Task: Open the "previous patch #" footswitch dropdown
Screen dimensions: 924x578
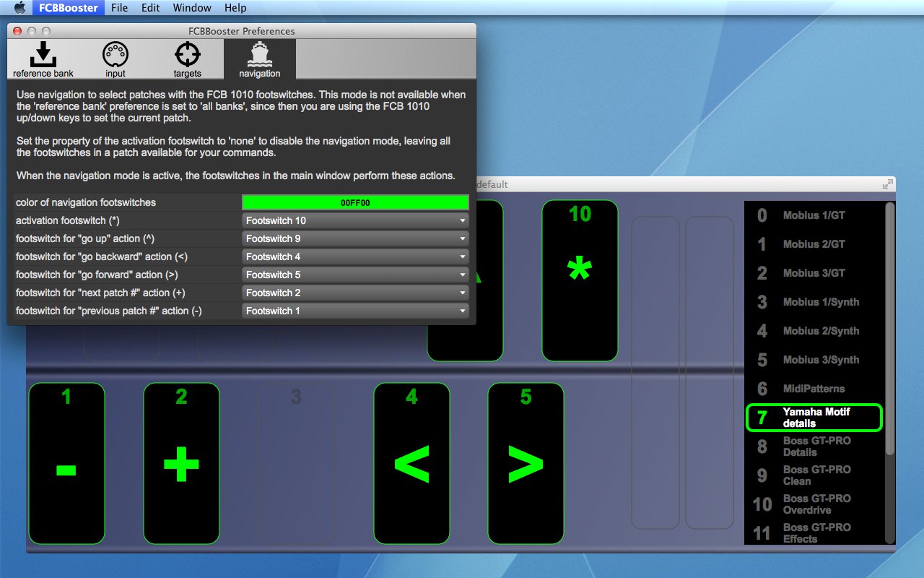Action: [x=355, y=311]
